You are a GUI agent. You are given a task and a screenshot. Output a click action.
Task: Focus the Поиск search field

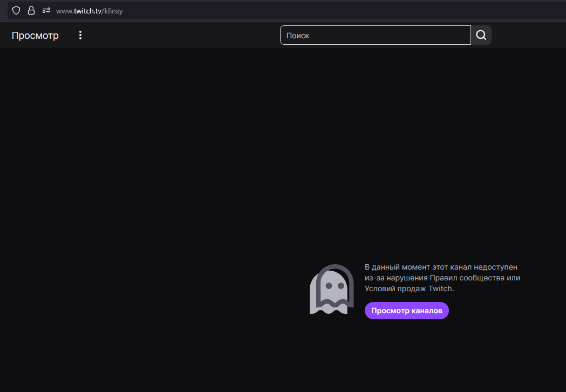[376, 35]
